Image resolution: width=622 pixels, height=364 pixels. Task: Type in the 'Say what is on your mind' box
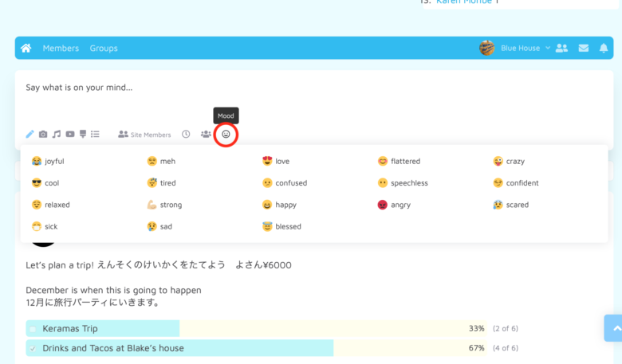pyautogui.click(x=239, y=88)
